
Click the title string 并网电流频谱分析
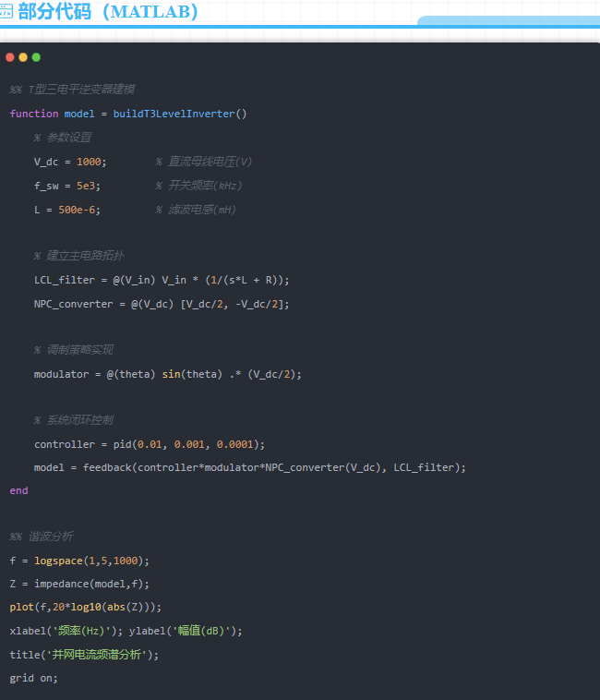97,655
